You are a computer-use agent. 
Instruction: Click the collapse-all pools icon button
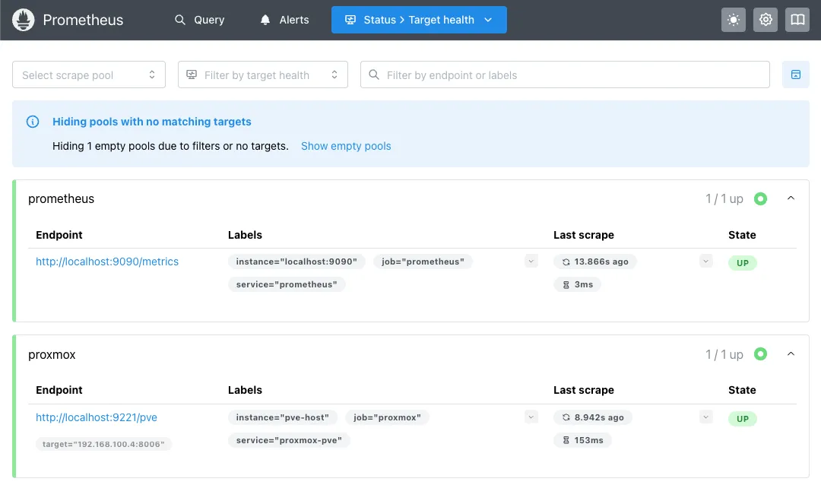tap(795, 74)
